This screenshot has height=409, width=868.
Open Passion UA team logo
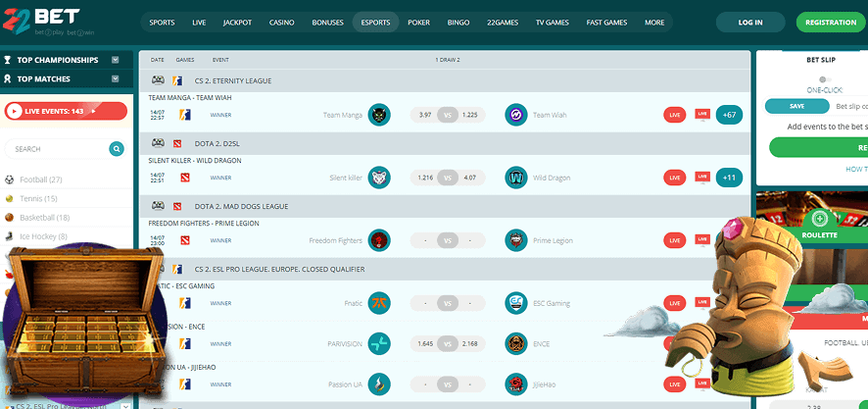[x=379, y=384]
